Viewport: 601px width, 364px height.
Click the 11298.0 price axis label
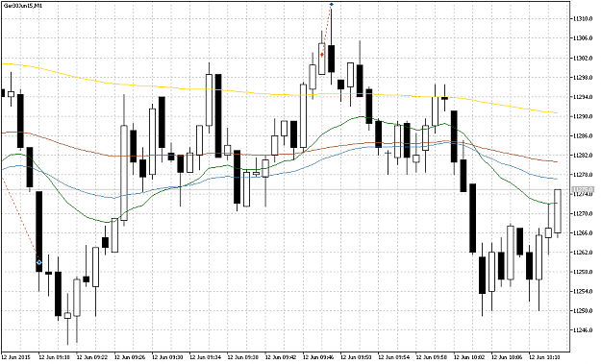tap(583, 78)
